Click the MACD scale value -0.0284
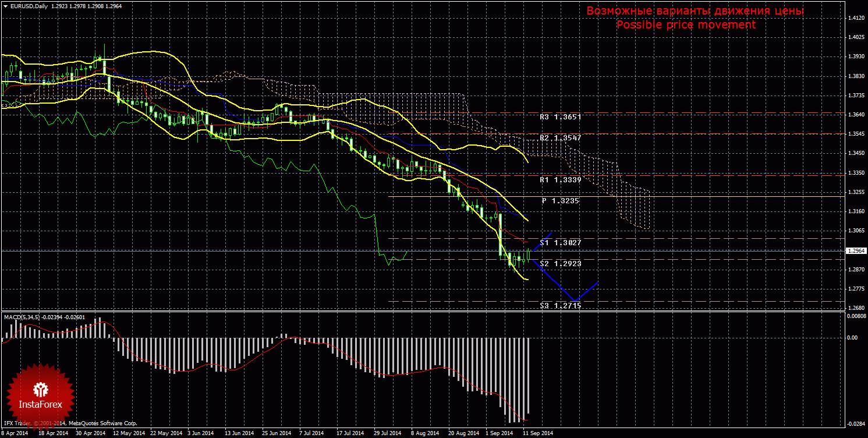The height and width of the screenshot is (438, 868). click(x=856, y=423)
